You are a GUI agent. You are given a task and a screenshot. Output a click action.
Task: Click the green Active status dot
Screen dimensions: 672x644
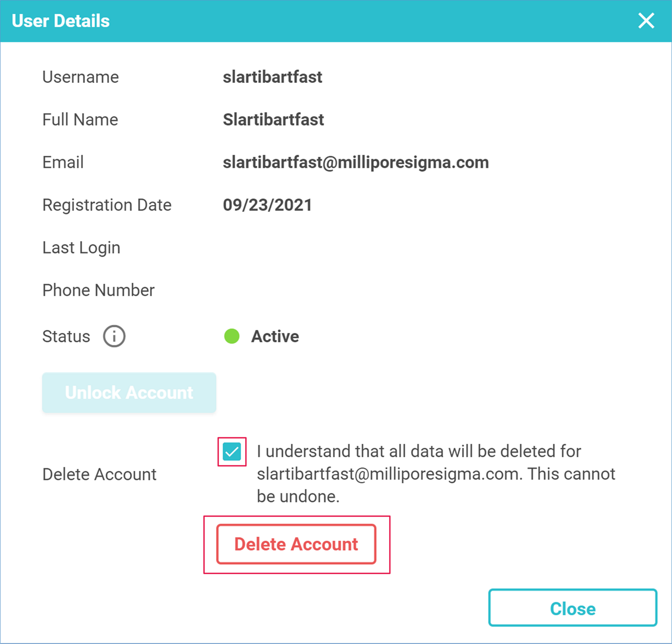click(x=232, y=336)
